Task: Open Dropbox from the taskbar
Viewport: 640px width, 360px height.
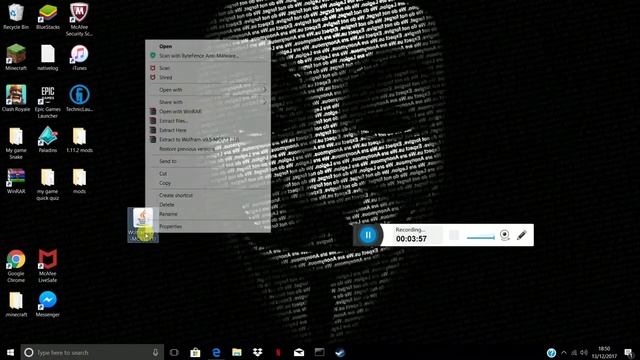Action: point(258,352)
